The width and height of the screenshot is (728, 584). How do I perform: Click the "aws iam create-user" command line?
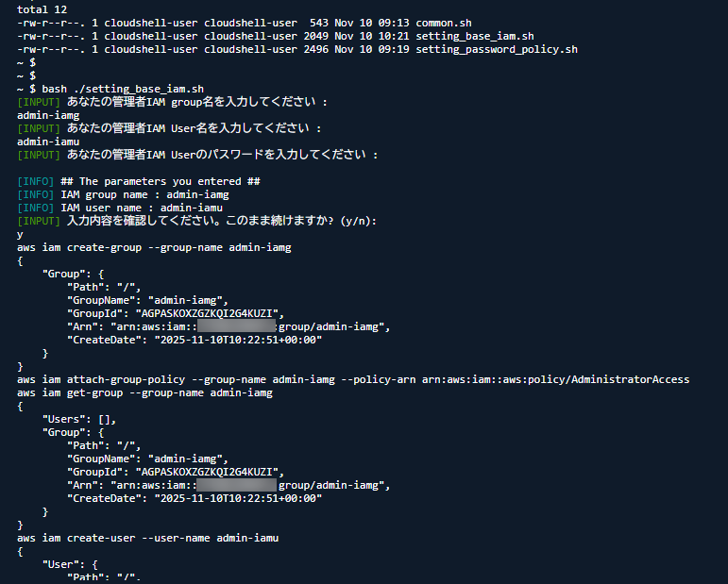click(x=147, y=538)
